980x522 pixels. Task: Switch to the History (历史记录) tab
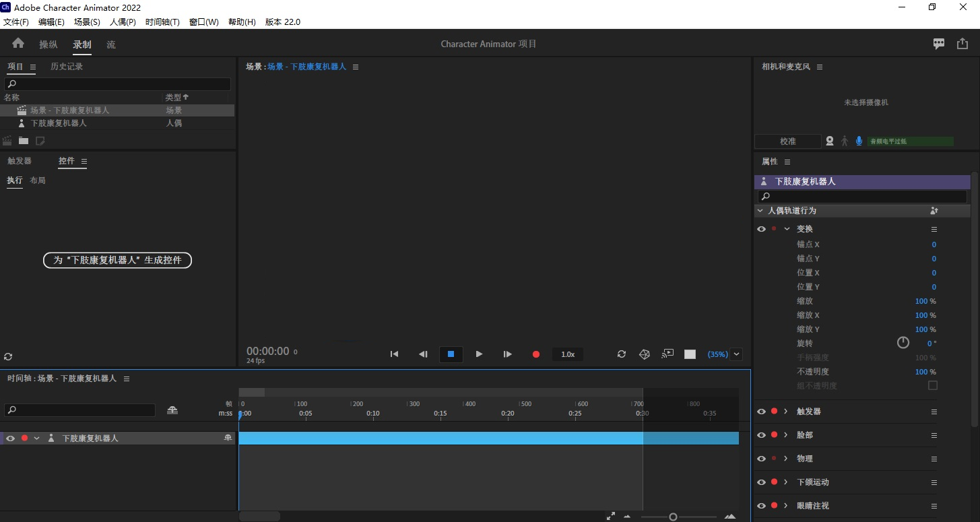click(67, 67)
